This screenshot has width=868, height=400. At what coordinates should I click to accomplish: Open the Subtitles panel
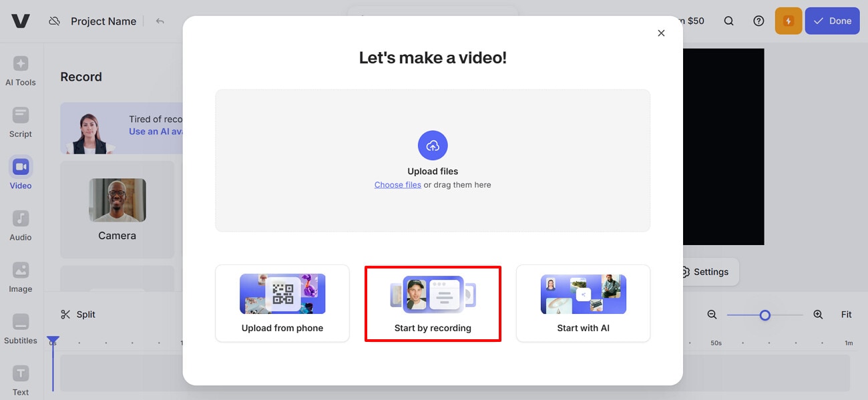pyautogui.click(x=20, y=329)
